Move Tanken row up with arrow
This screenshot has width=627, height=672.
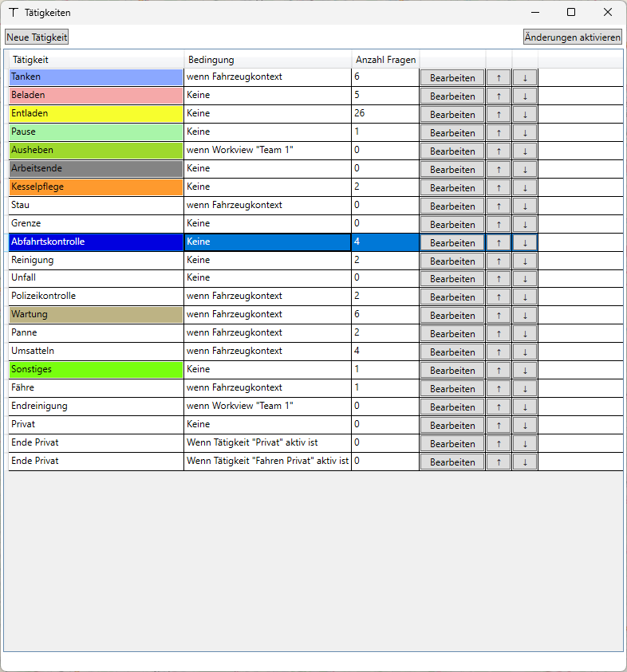pyautogui.click(x=499, y=78)
